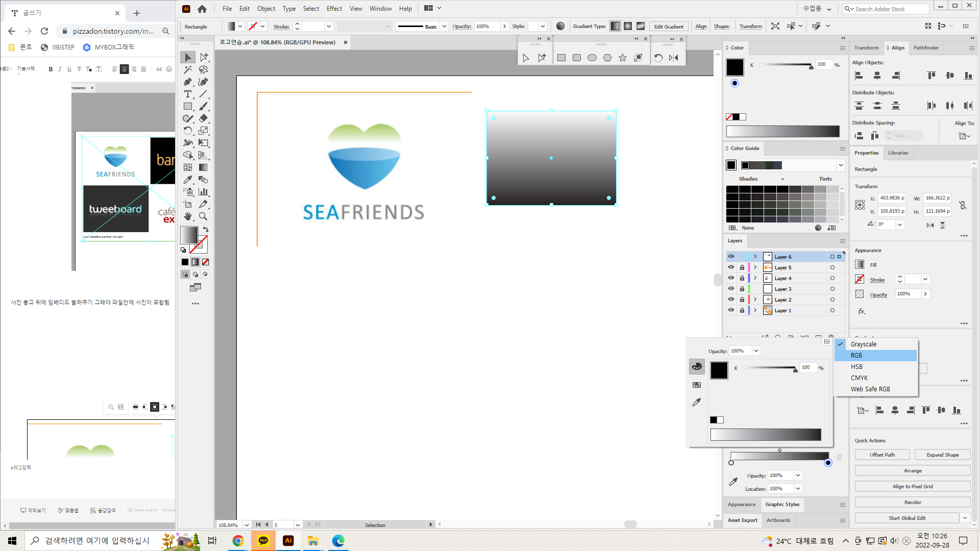
Task: Expand Layer 5 contents
Action: point(755,267)
